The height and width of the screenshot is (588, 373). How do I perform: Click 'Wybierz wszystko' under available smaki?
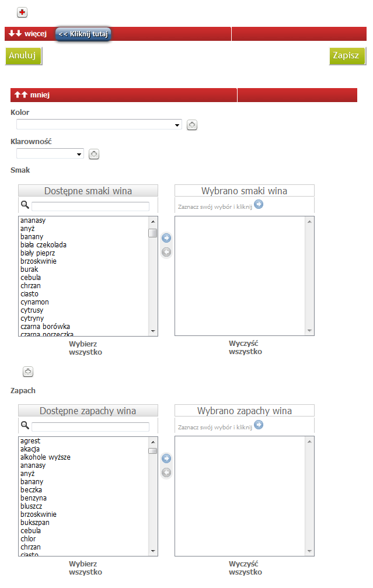click(x=86, y=348)
